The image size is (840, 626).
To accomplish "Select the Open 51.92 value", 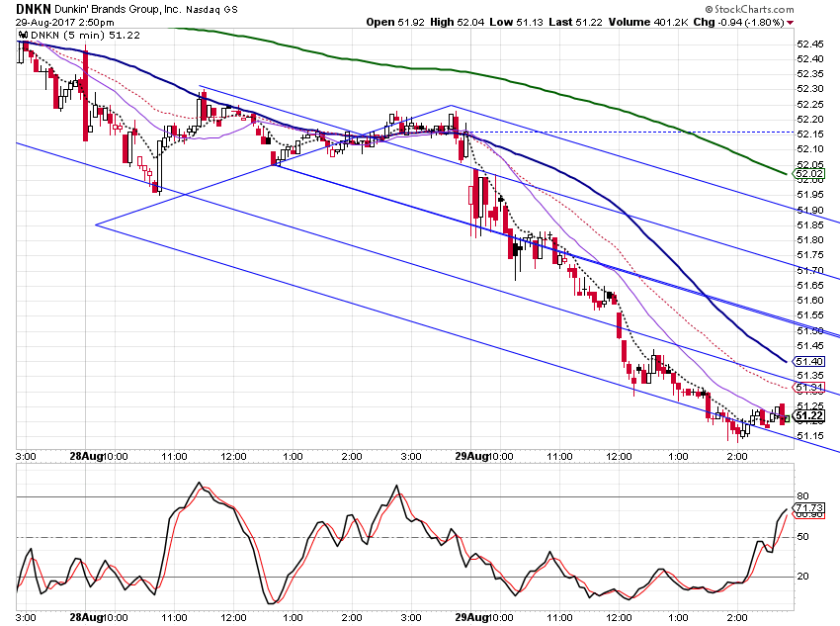I will [x=395, y=22].
